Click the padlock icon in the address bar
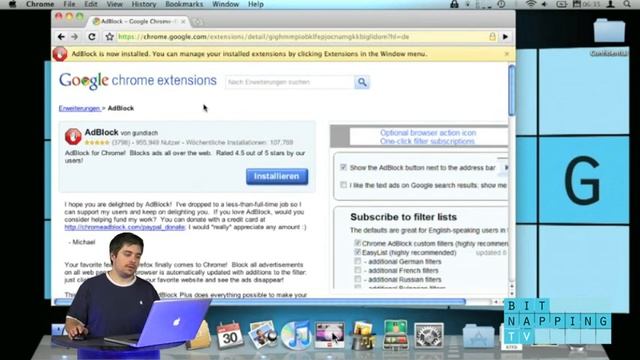Image resolution: width=640 pixels, height=360 pixels. coord(492,37)
